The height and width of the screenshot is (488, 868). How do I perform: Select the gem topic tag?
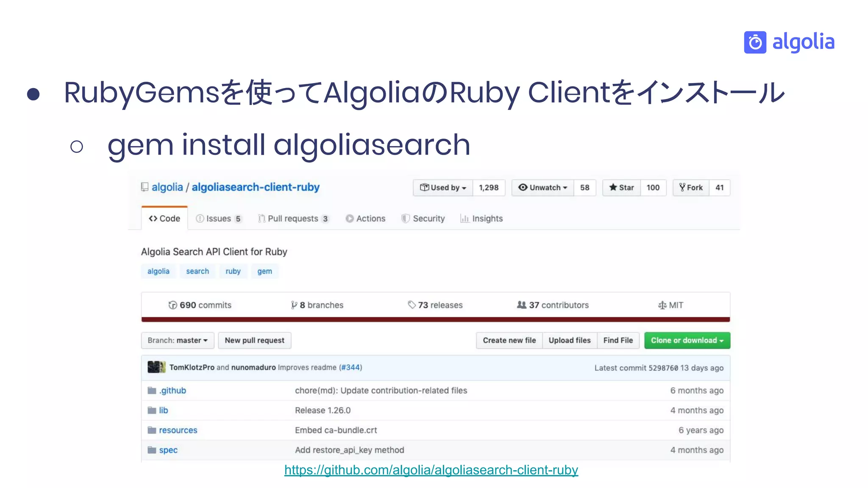265,271
